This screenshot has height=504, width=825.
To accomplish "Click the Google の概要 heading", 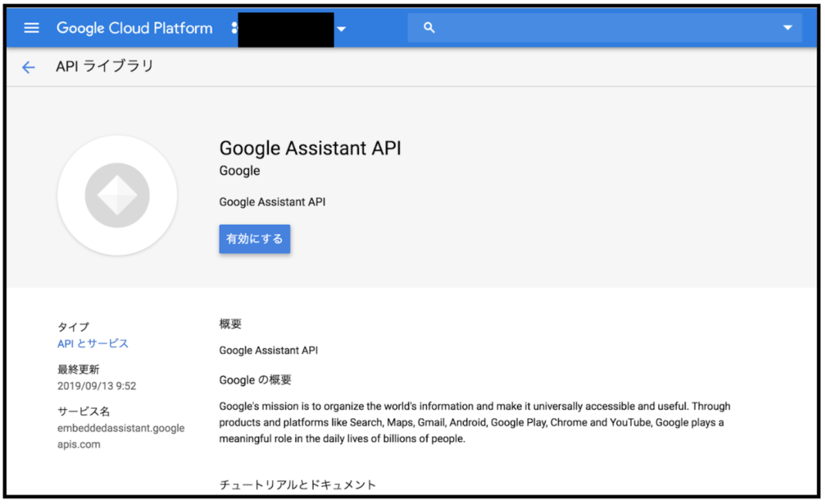I will (255, 380).
